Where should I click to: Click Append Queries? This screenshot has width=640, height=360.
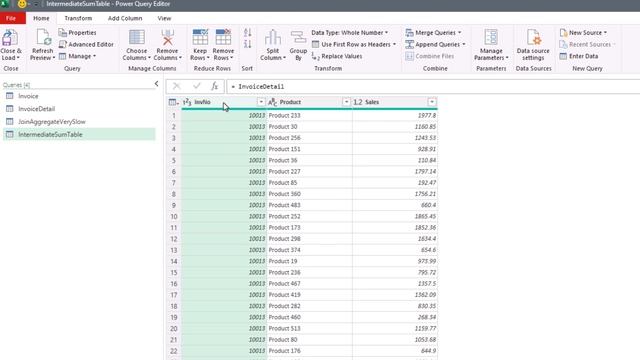(435, 44)
